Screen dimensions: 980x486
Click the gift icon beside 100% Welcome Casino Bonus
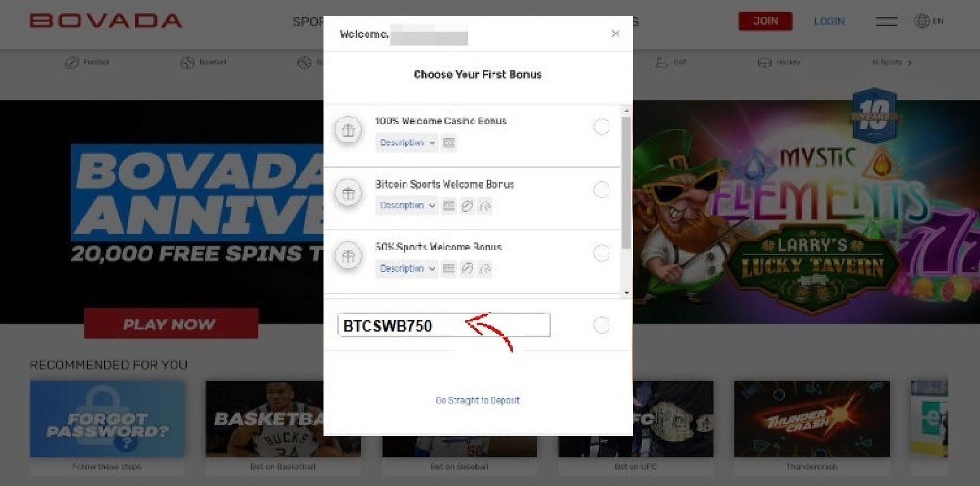(348, 131)
